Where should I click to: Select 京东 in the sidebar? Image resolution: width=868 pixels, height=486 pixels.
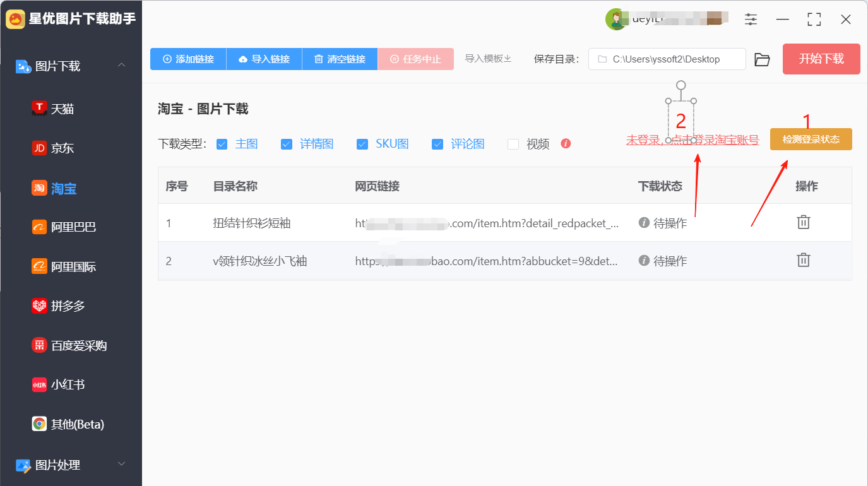pyautogui.click(x=71, y=148)
